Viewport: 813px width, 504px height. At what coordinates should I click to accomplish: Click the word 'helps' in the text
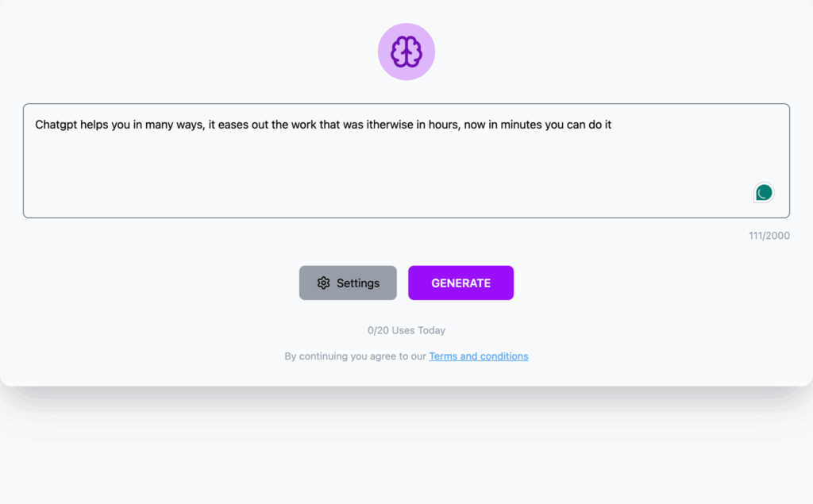[x=94, y=125]
